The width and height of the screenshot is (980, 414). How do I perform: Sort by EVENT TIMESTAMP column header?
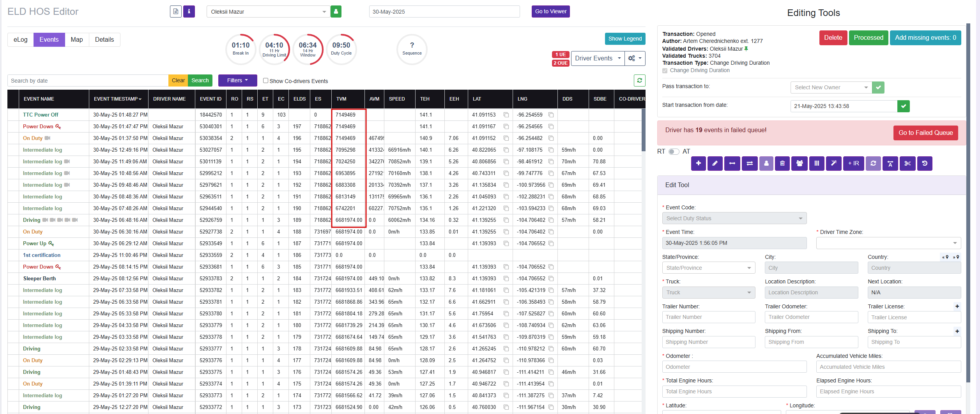118,99
